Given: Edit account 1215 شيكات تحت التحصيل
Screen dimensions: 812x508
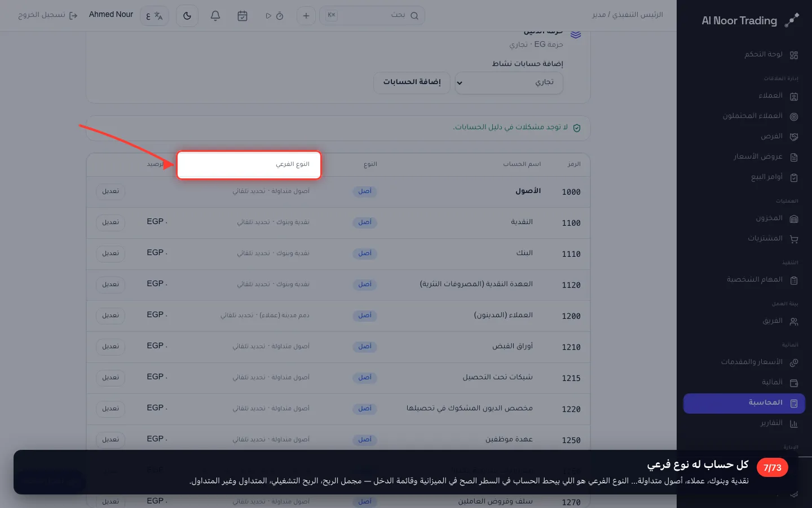Looking at the screenshot, I should (111, 378).
